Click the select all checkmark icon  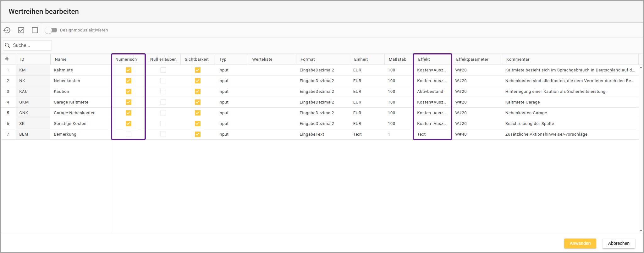click(21, 30)
